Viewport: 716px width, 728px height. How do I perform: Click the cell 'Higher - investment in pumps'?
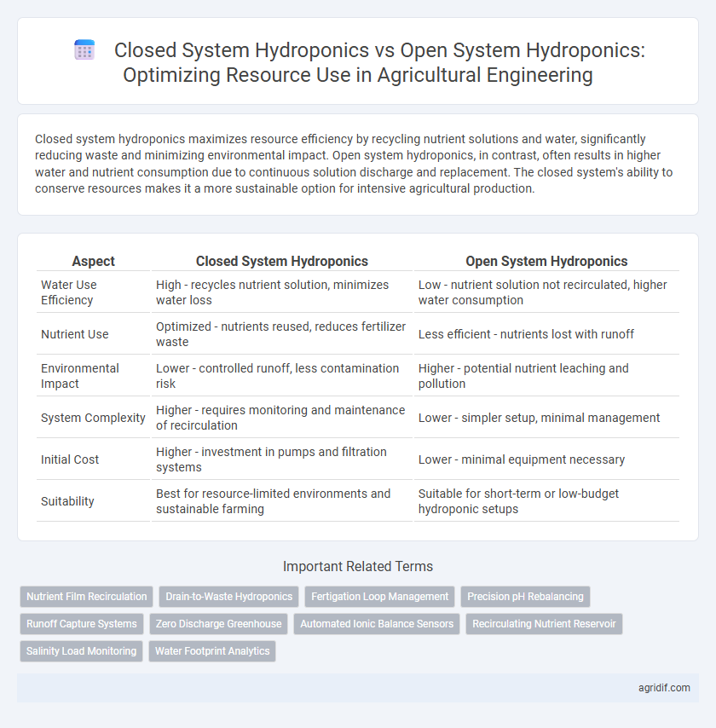pos(282,459)
